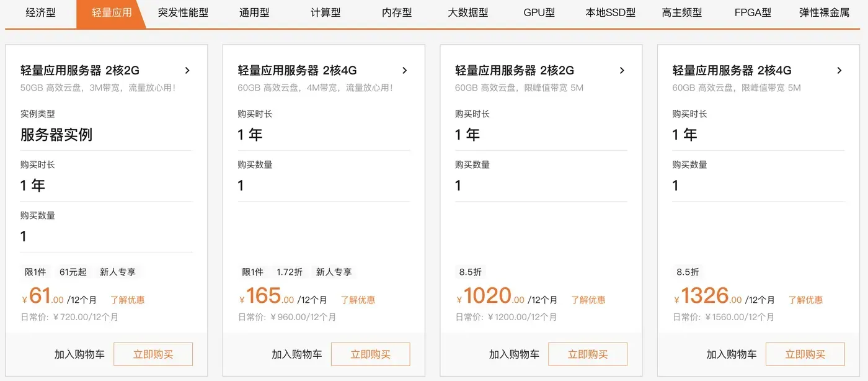Add the ¥1020 plan to cart via 加入购物车
Screen dimensions: 868x381
[514, 354]
